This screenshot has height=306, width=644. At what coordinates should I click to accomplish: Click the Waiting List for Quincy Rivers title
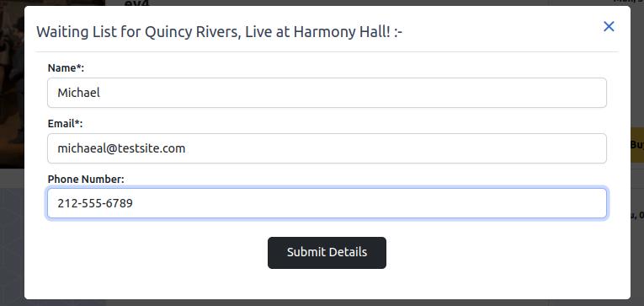[220, 32]
